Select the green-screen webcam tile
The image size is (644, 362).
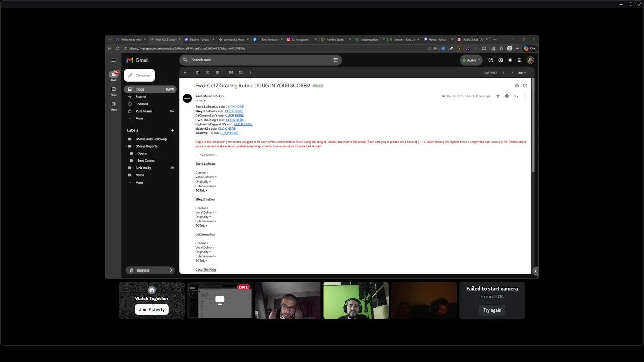point(356,301)
